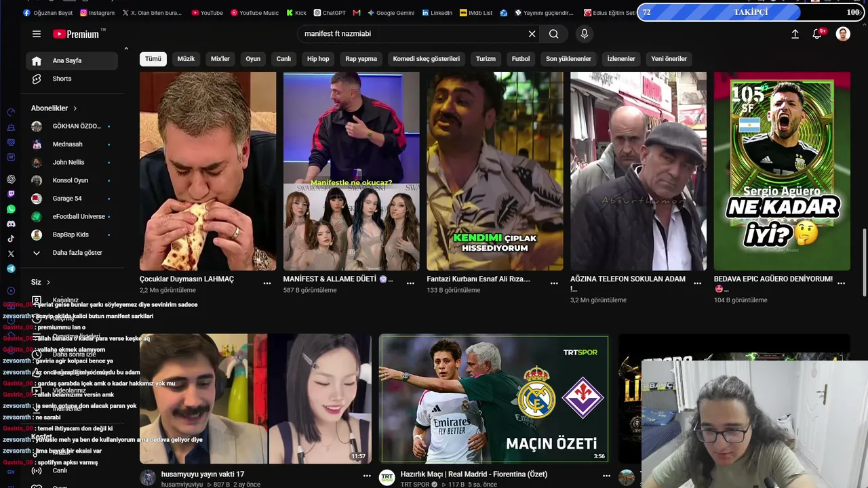
Task: Open the Instagram bookmark
Action: coord(97,13)
